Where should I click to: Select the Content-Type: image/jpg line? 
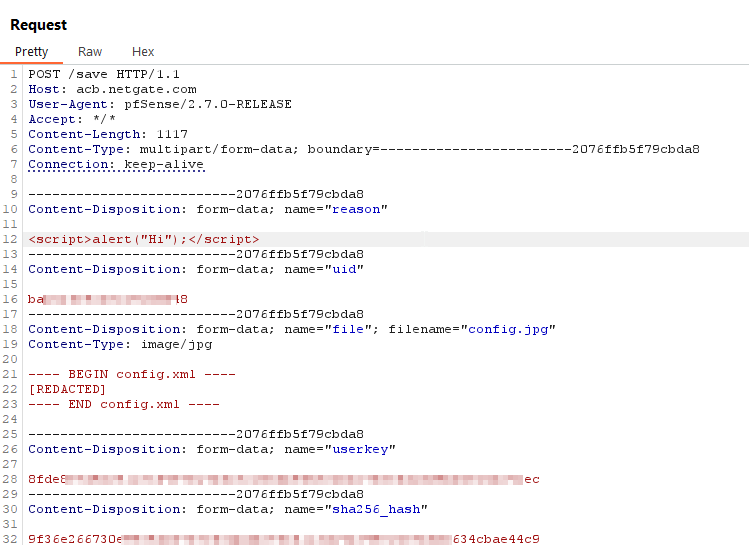(120, 344)
